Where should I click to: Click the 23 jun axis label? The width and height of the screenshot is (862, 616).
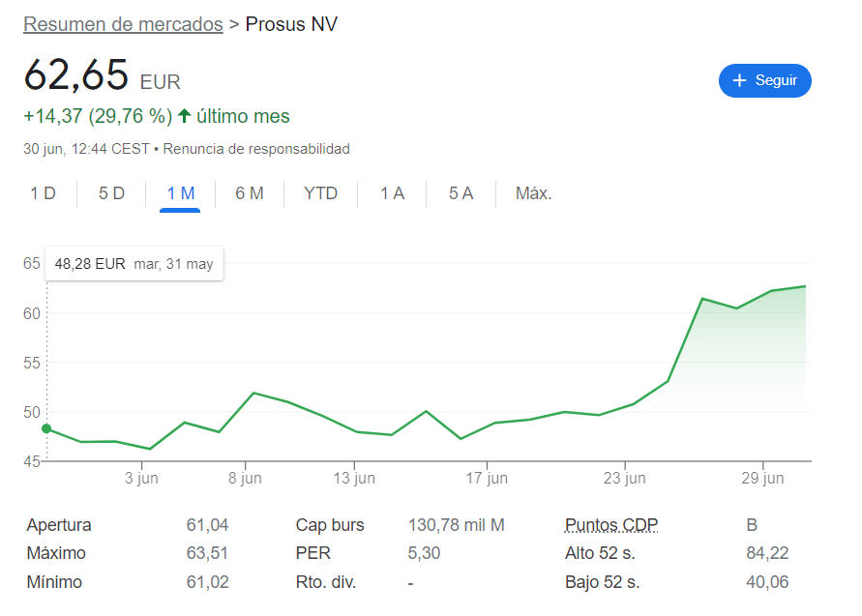tap(625, 478)
